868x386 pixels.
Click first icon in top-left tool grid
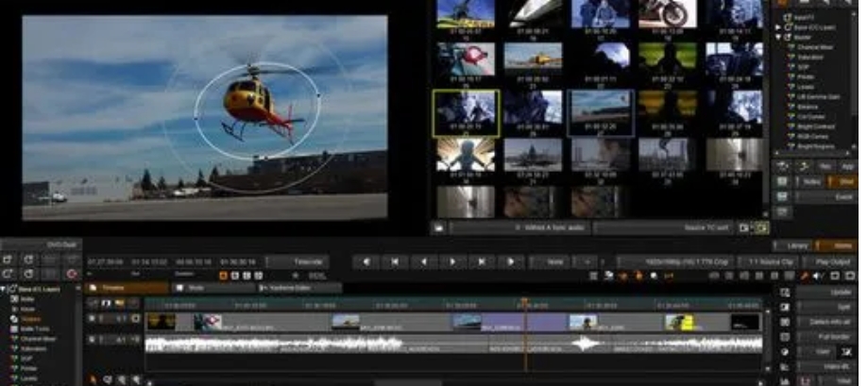click(8, 260)
